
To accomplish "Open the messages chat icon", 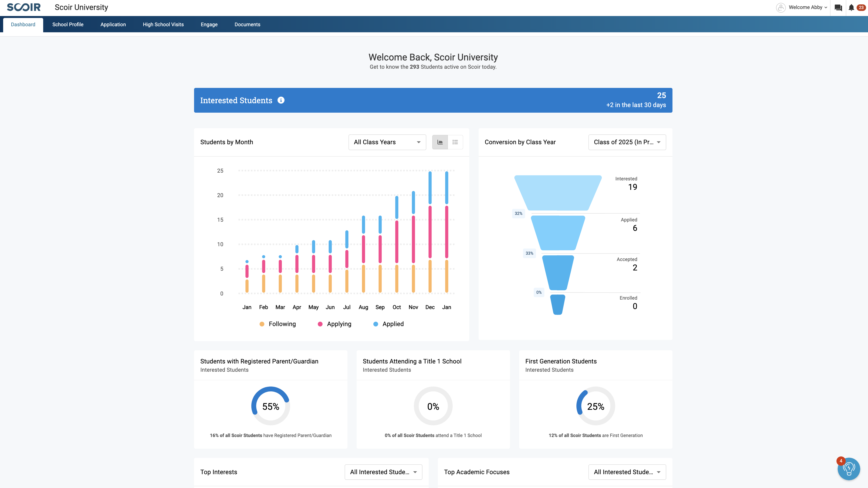I will (x=838, y=8).
